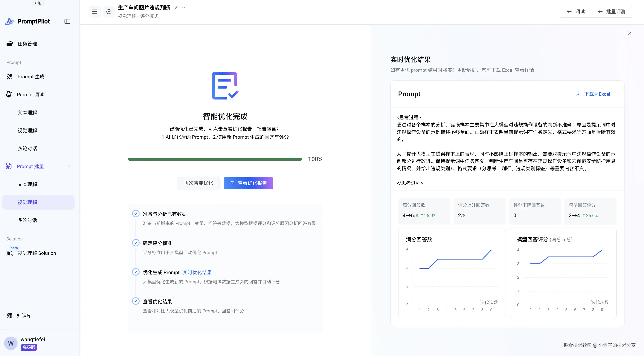This screenshot has width=644, height=356.
Task: Collapse the Prompt 调试 section chevron
Action: coord(68,94)
